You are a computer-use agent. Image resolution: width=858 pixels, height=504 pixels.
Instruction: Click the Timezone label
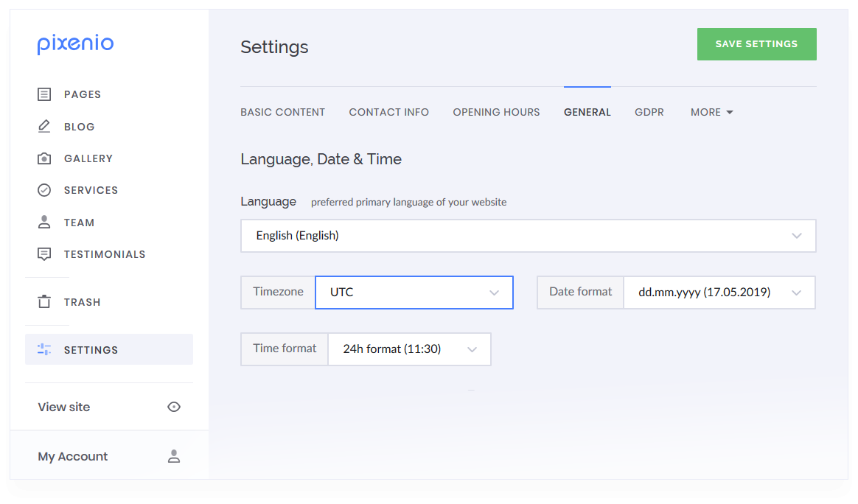(x=278, y=292)
